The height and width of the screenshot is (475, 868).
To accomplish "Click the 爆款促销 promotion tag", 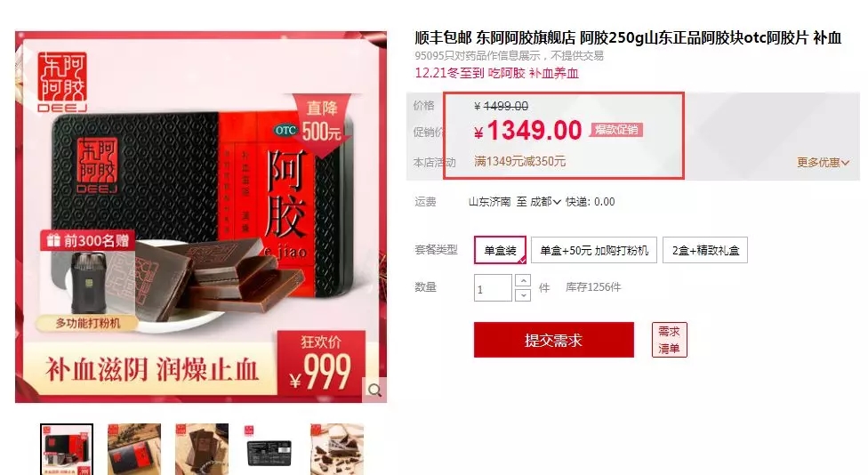I will (x=616, y=130).
